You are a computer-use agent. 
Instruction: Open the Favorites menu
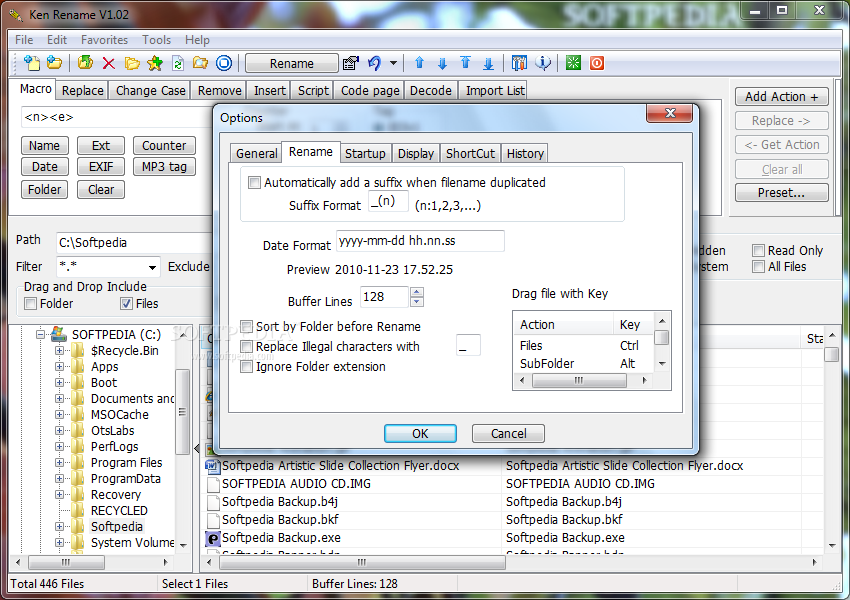coord(104,40)
